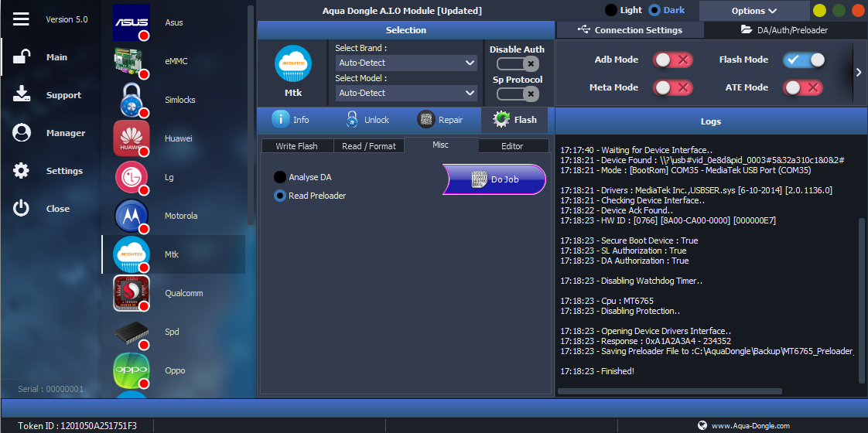868x433 pixels.
Task: Click the Main padlock icon
Action: click(x=21, y=57)
